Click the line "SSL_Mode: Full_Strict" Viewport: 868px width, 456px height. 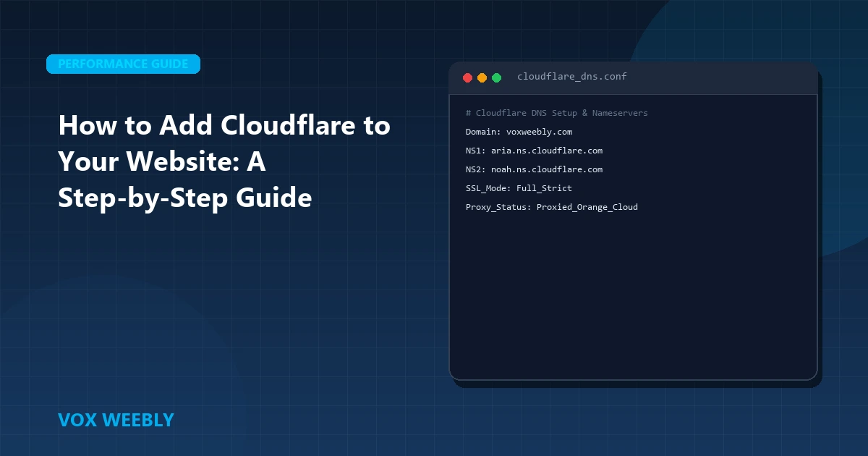coord(519,189)
